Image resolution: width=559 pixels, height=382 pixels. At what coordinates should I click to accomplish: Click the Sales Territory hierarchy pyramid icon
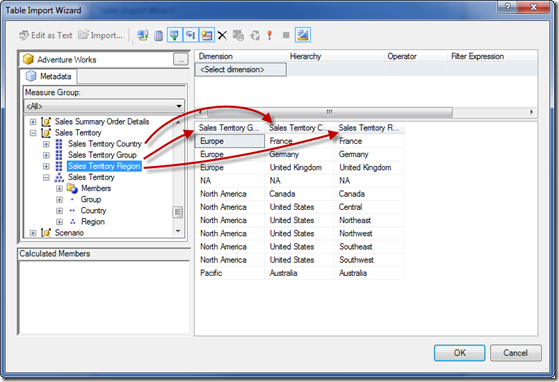[x=59, y=177]
